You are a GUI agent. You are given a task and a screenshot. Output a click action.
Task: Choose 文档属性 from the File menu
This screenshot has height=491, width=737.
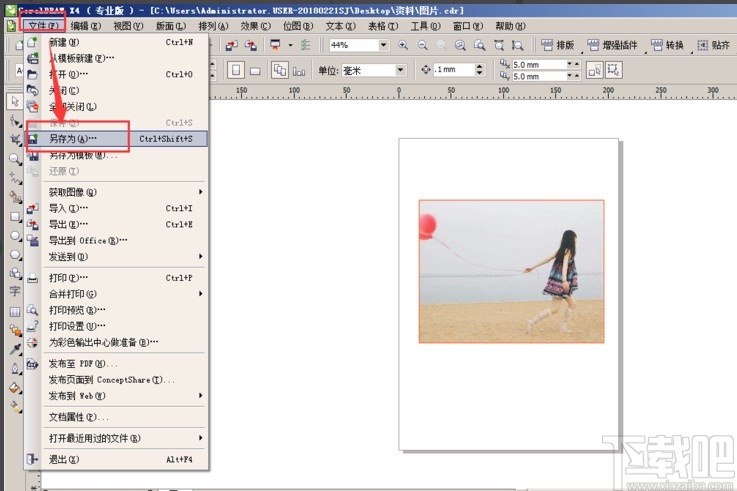tap(118, 417)
